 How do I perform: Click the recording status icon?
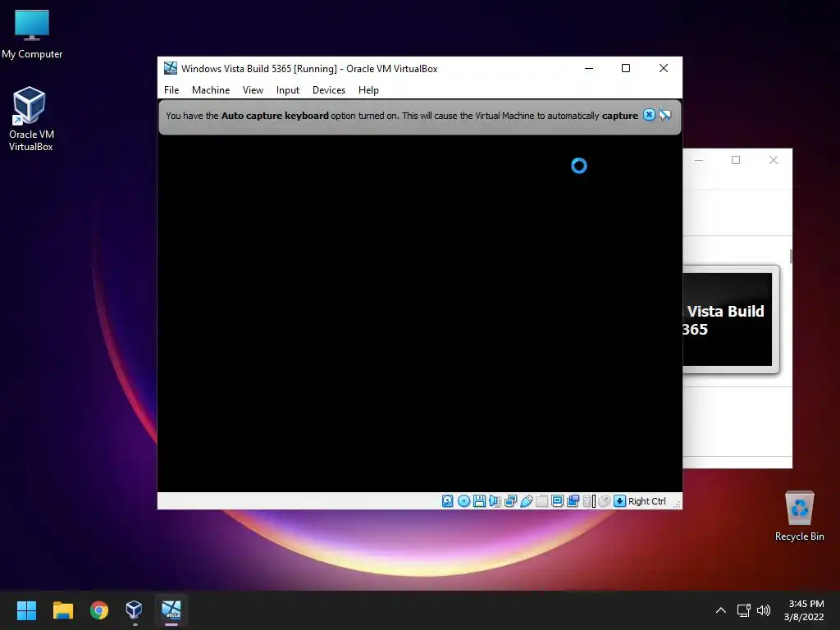(573, 501)
